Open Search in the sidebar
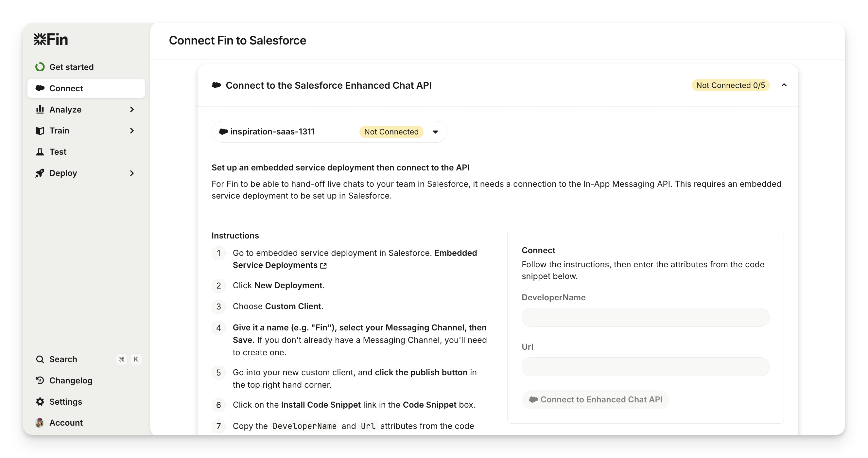The width and height of the screenshot is (868, 458). pos(63,359)
